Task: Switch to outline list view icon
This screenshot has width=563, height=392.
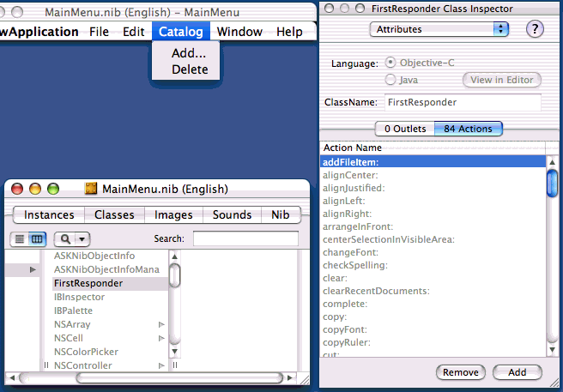Action: pos(21,239)
